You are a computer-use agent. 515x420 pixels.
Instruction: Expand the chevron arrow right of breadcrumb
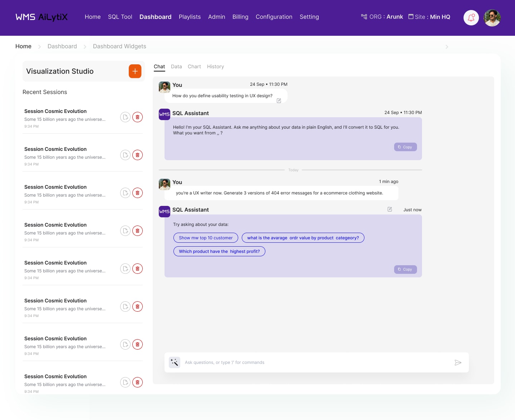(x=447, y=47)
